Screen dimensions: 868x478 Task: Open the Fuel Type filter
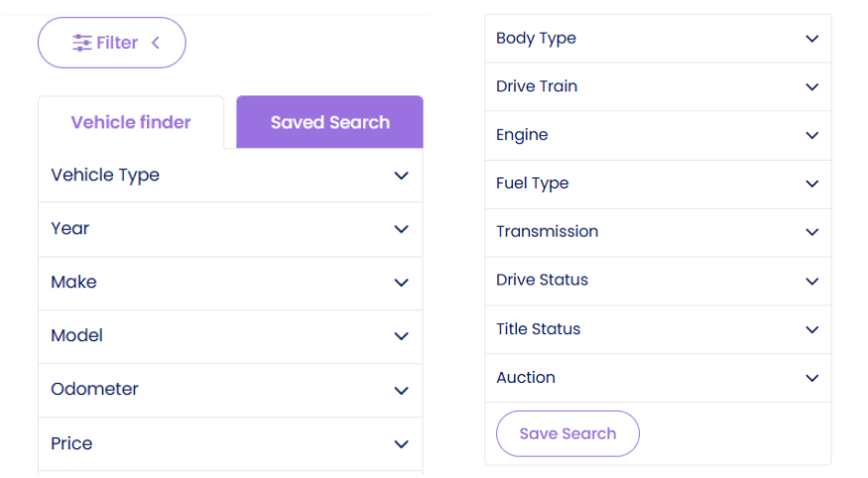pos(657,183)
